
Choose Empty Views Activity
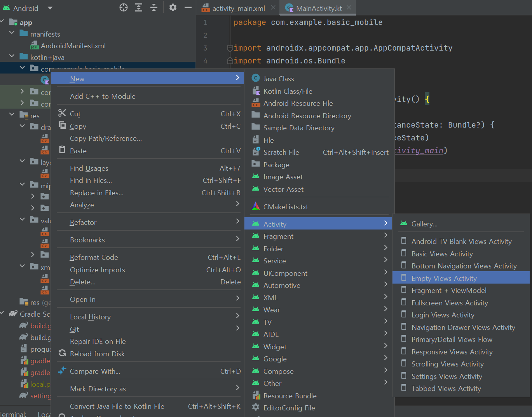pyautogui.click(x=461, y=278)
